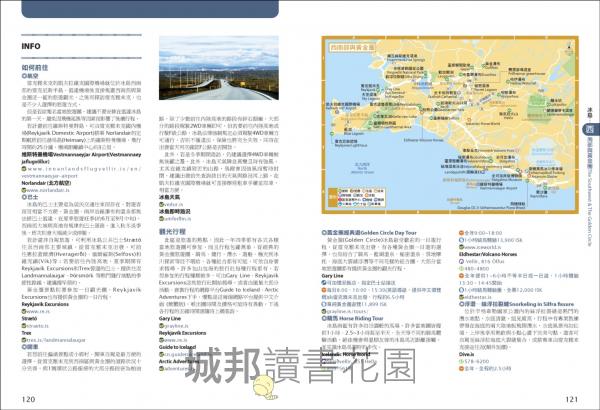Click the 巴士 subsection heading

point(30,197)
